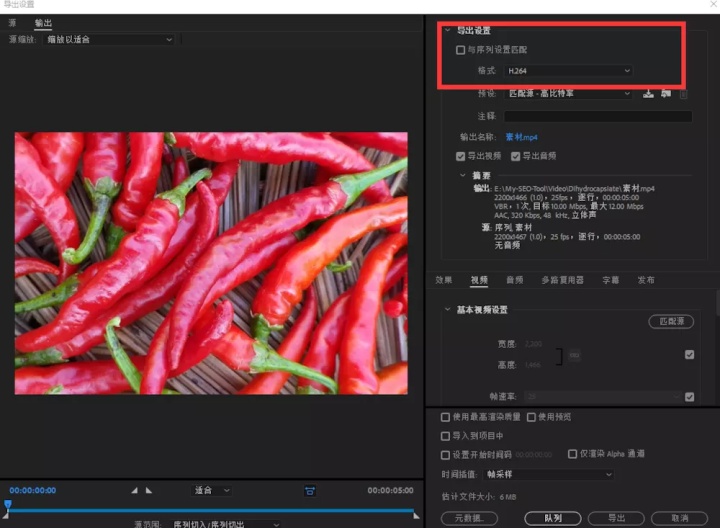
Task: Click the 宽度 value field
Action: click(533, 344)
